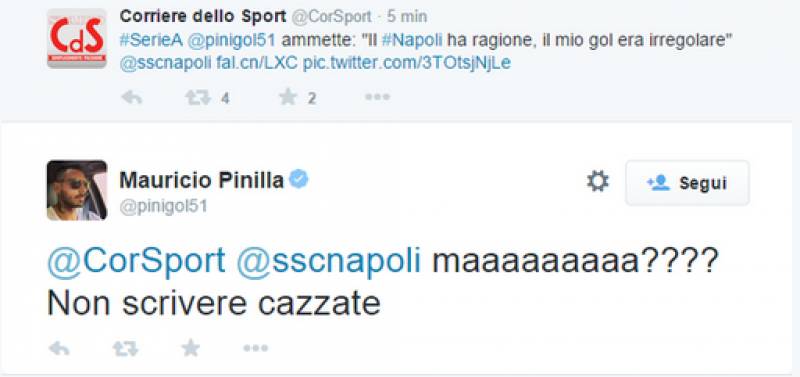Image resolution: width=800 pixels, height=377 pixels.
Task: Open more options on Corriere dello Sport tweet
Action: (x=378, y=97)
